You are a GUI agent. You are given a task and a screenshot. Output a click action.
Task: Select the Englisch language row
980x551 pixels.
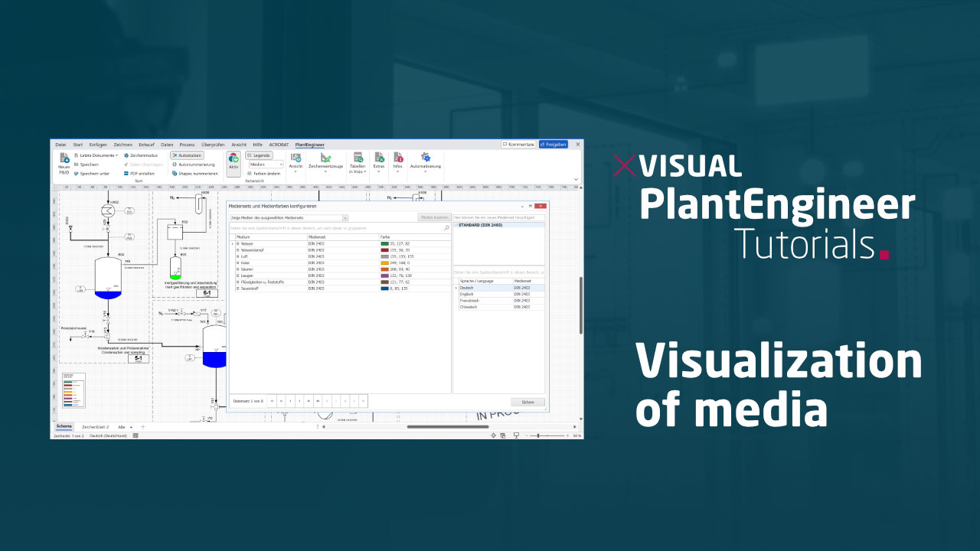(501, 294)
